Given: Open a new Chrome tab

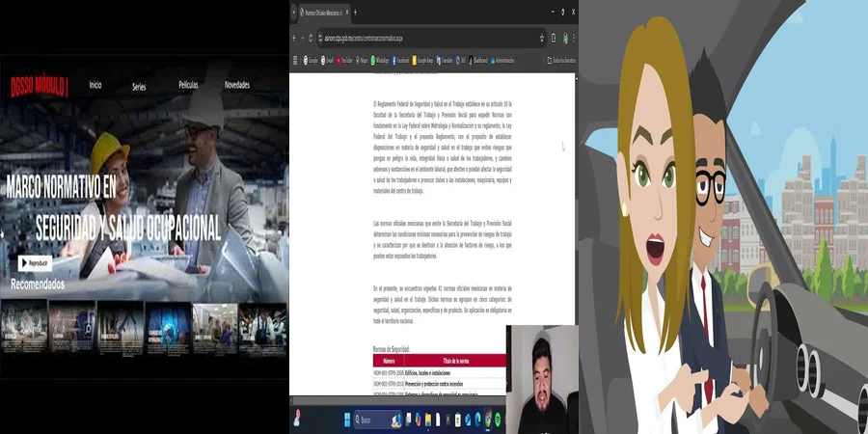Looking at the screenshot, I should coord(355,13).
